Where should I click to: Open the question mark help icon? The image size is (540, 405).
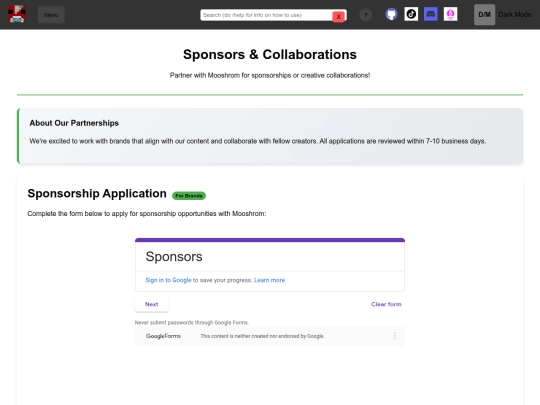[366, 15]
